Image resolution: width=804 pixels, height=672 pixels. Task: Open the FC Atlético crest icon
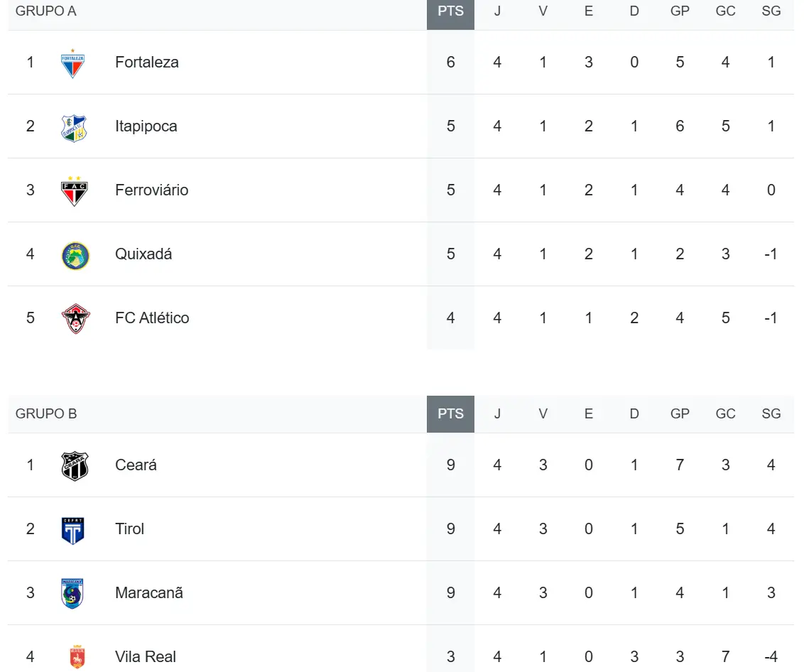coord(75,318)
